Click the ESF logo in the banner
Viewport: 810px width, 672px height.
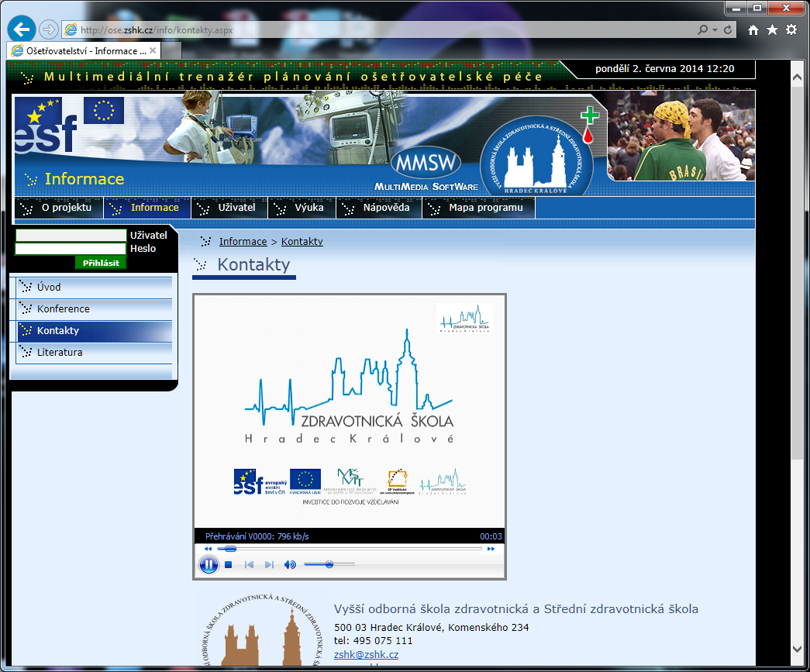46,126
